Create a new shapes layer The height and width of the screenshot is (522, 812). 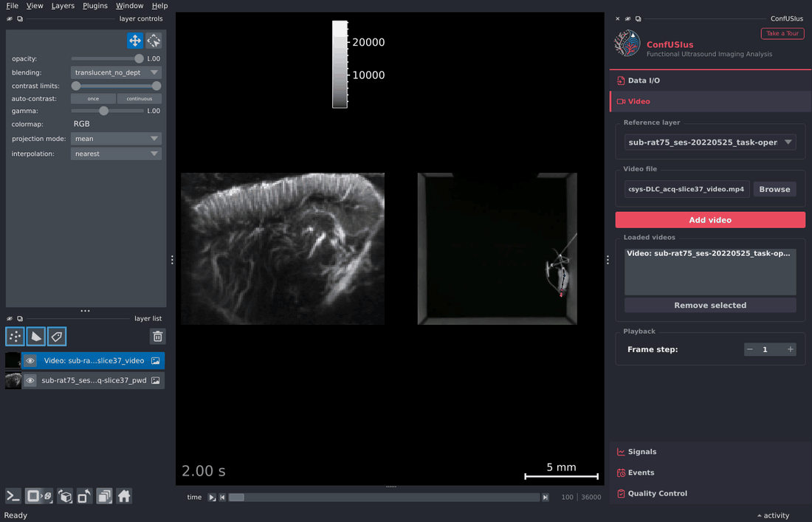pyautogui.click(x=35, y=337)
